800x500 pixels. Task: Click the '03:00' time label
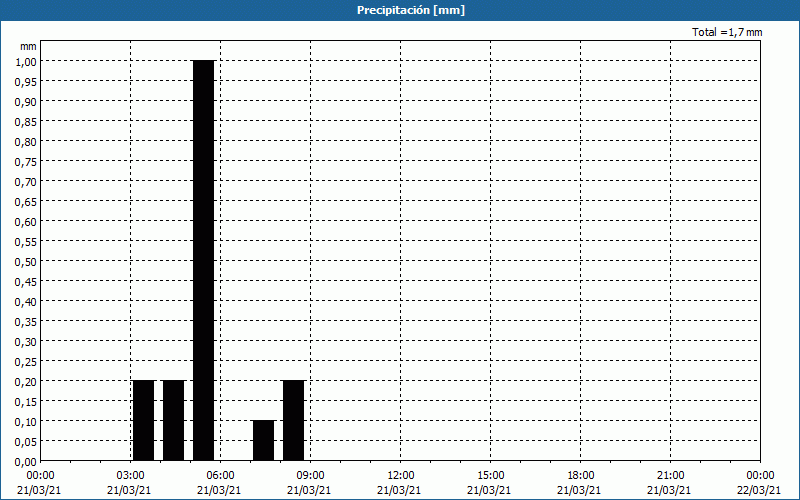131,476
